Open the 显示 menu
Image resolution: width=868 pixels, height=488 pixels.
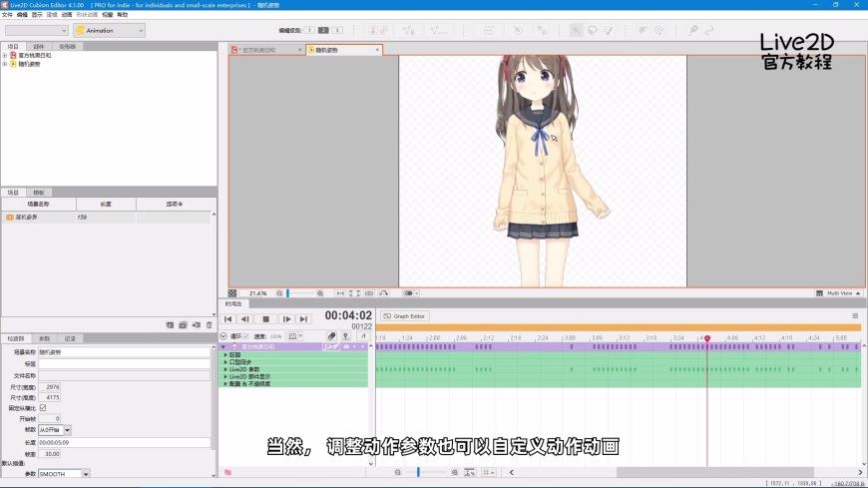(x=37, y=14)
